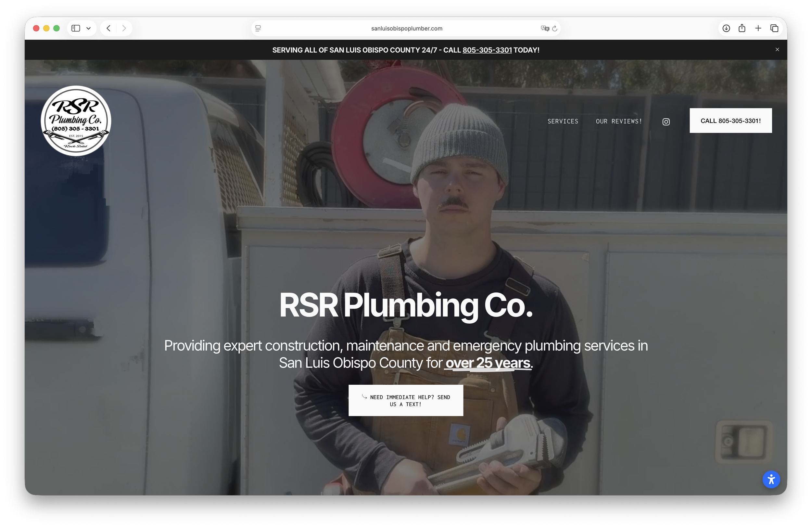This screenshot has width=812, height=528.
Task: Show the tab overview
Action: click(774, 28)
